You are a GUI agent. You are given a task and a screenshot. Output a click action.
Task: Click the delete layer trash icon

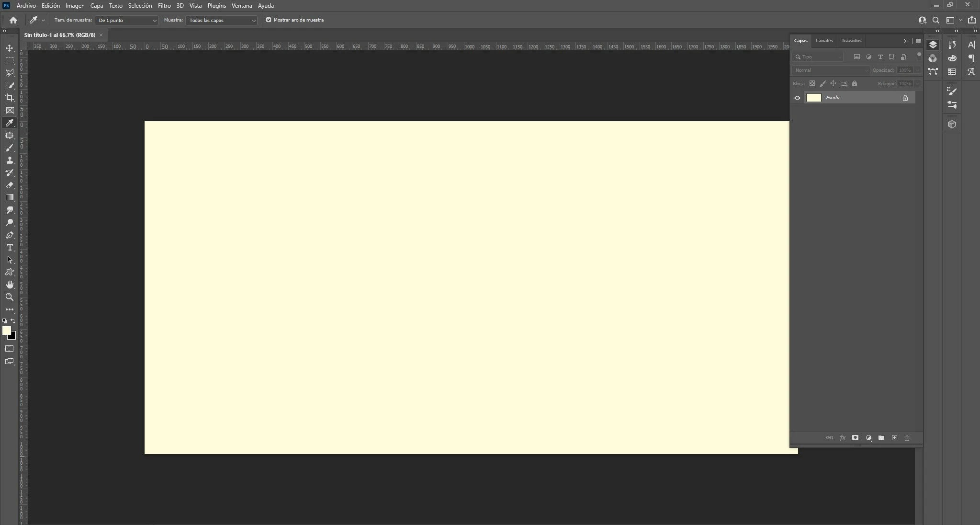[907, 438]
